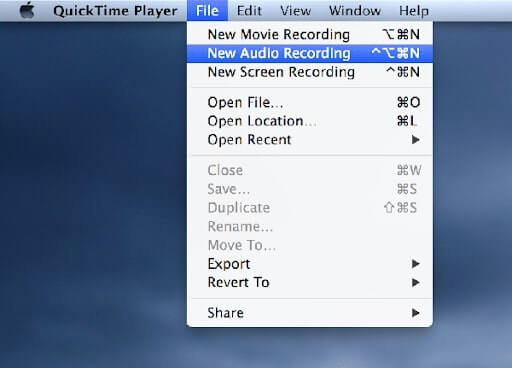Expand the Share submenu
512x368 pixels.
coord(310,313)
